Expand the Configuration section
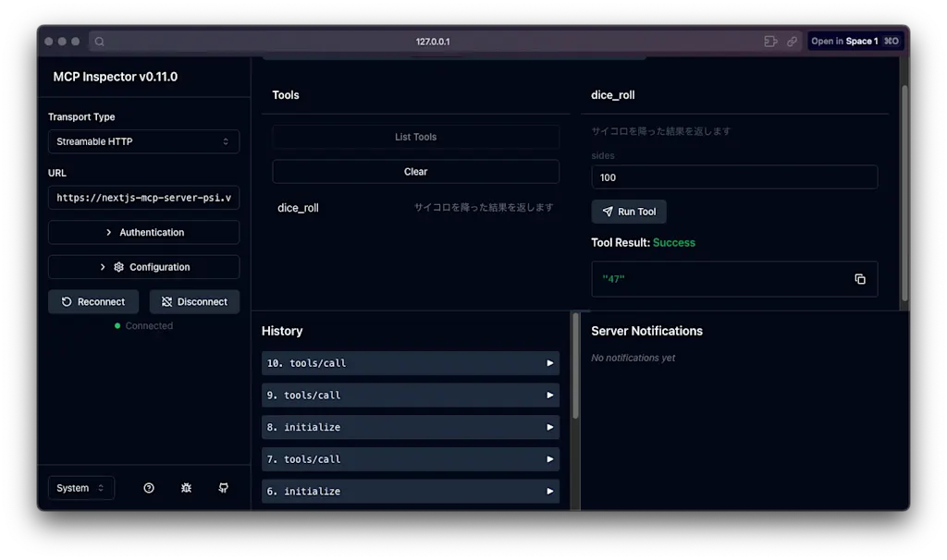 (143, 267)
